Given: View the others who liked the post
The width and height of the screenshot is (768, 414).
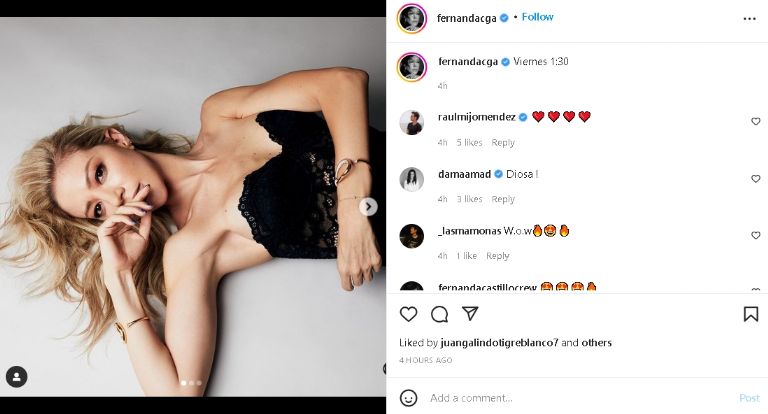Looking at the screenshot, I should click(596, 343).
